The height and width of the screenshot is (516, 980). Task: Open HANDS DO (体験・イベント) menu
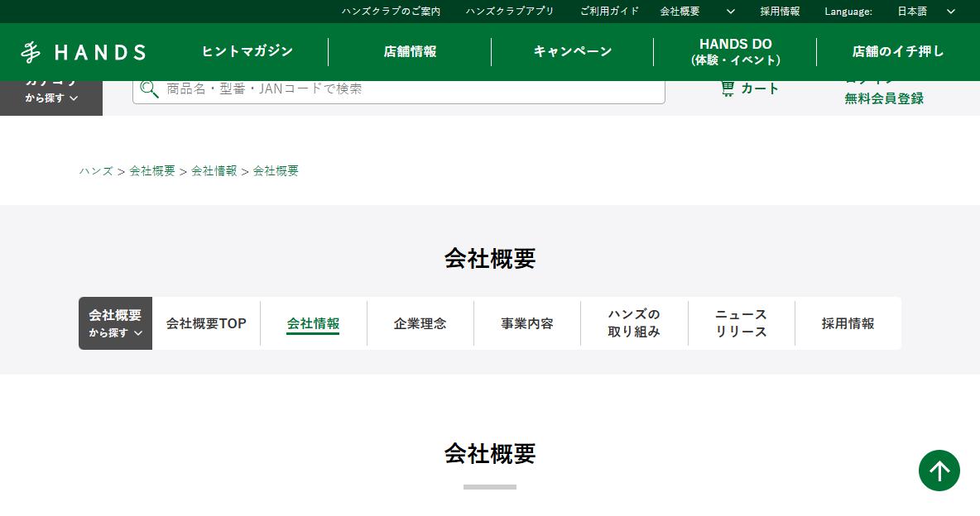click(x=736, y=52)
